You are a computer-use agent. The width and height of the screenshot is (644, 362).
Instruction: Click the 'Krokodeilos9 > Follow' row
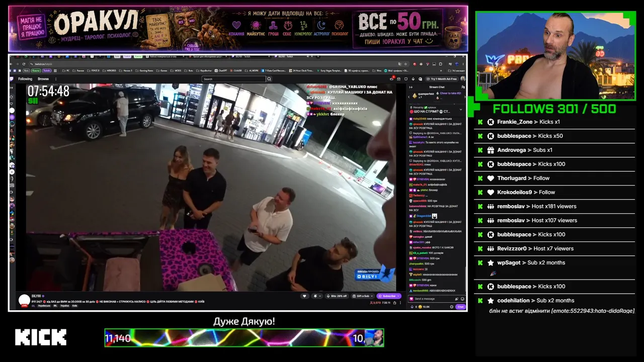(554, 193)
